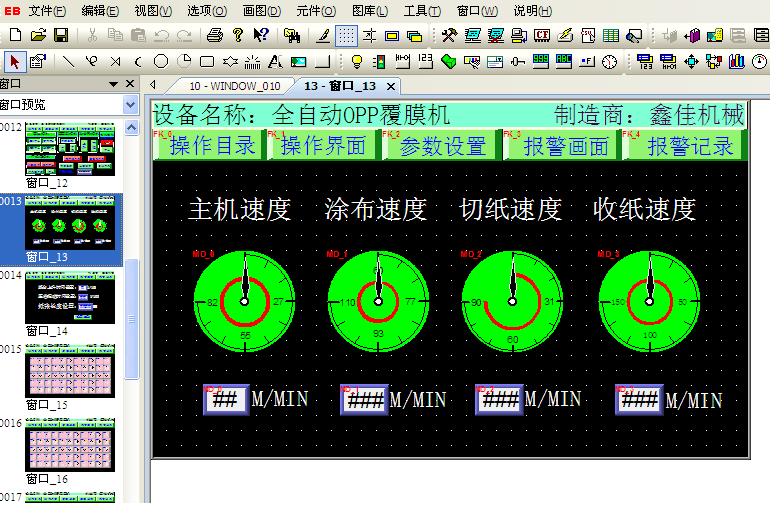Click the Save diskette icon
This screenshot has height=518, width=784.
[61, 36]
